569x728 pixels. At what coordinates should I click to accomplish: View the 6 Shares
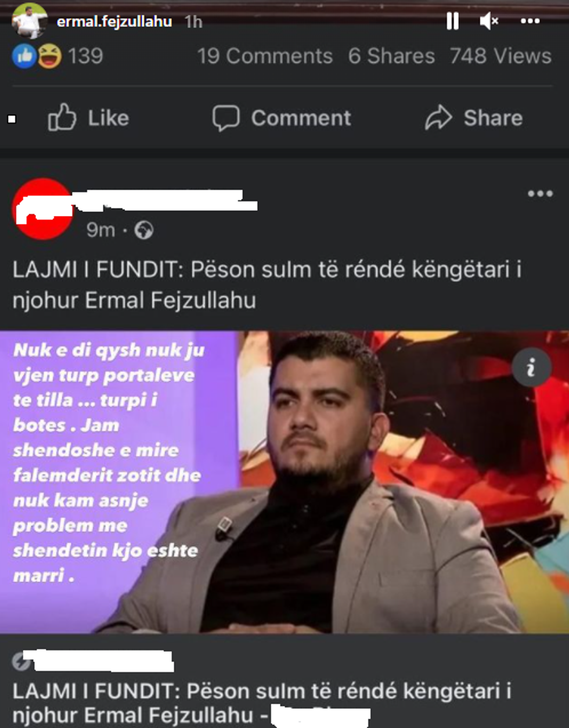391,56
